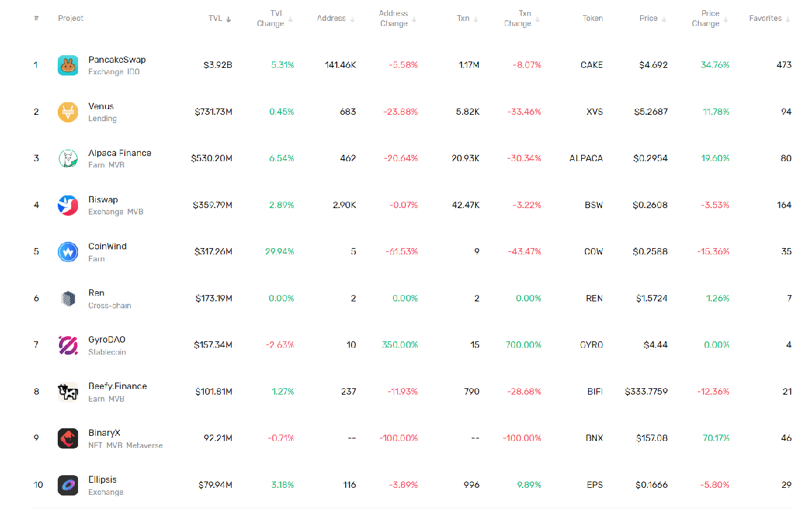Image resolution: width=812 pixels, height=512 pixels.
Task: Sort by Favorites column header
Action: (x=769, y=18)
